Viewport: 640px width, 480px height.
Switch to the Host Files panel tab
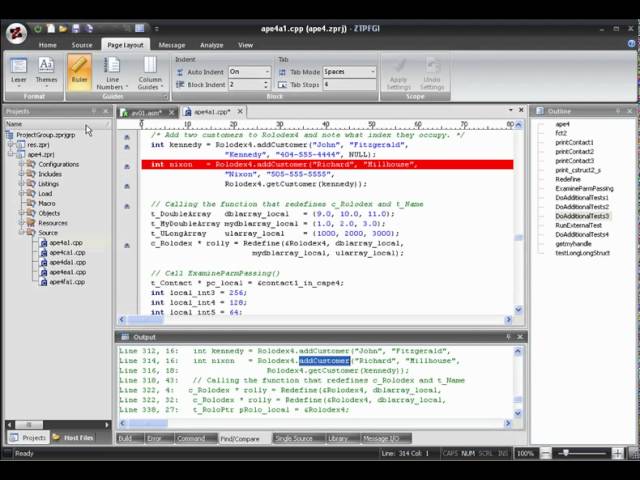73,438
